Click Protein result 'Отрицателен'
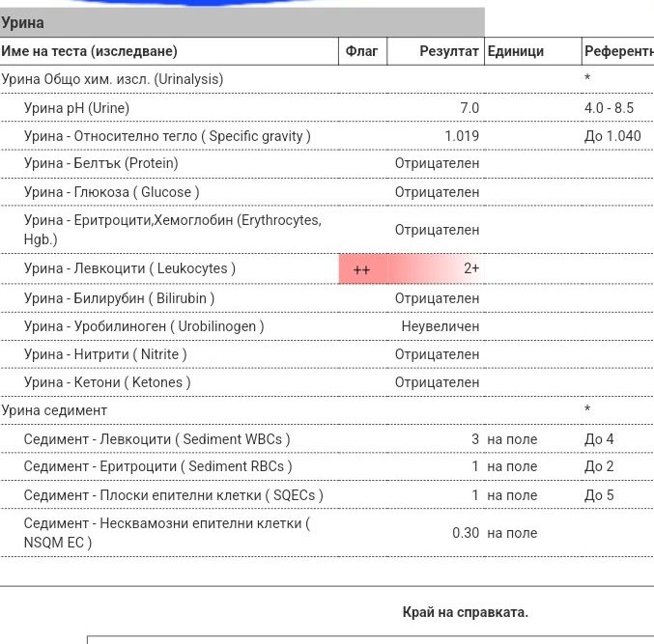The height and width of the screenshot is (644, 654). 437,163
